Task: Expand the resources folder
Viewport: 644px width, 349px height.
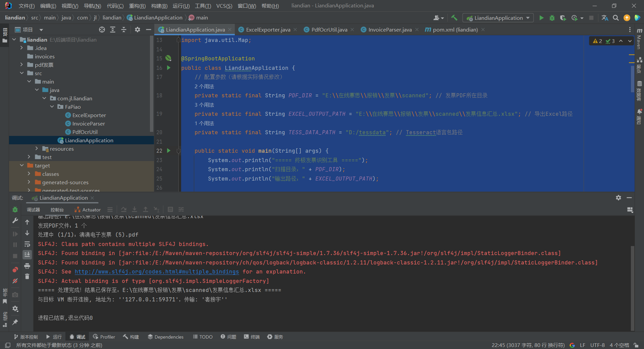Action: (x=37, y=149)
